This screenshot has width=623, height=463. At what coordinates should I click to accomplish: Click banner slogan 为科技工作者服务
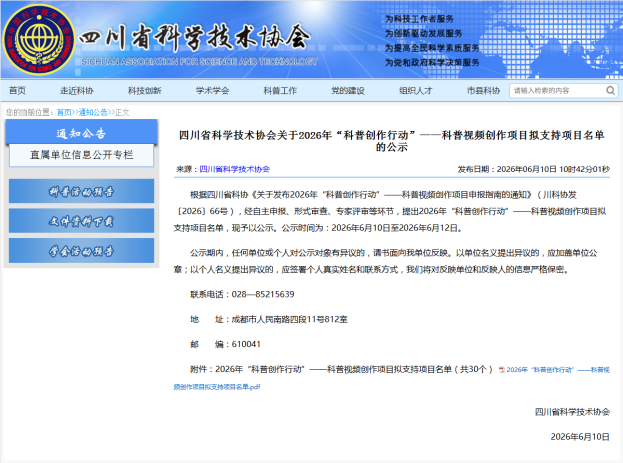419,19
